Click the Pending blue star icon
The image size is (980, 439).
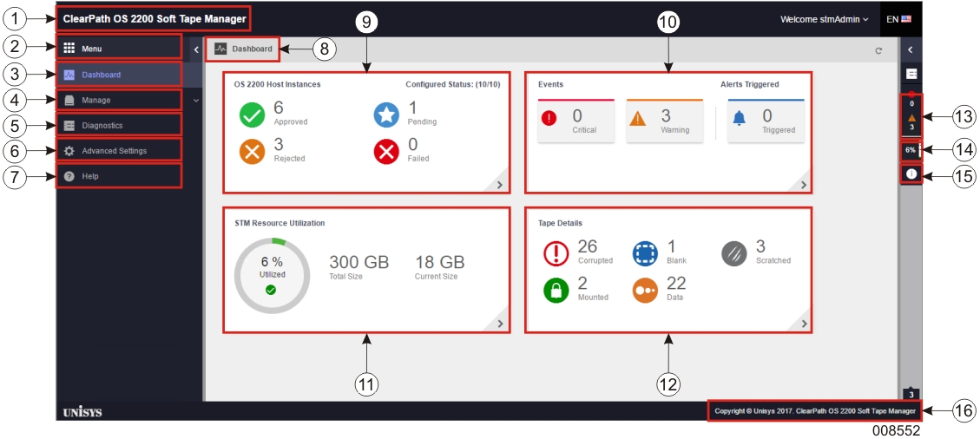(386, 115)
